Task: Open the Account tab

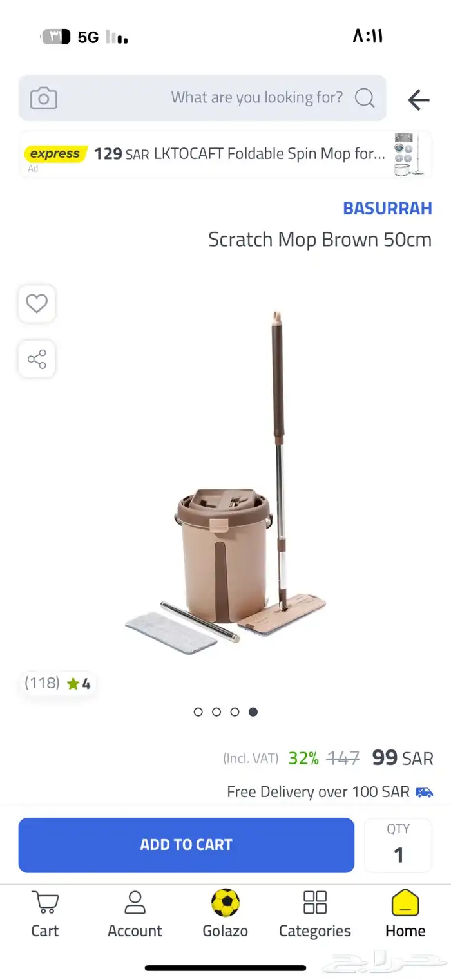Action: (135, 914)
